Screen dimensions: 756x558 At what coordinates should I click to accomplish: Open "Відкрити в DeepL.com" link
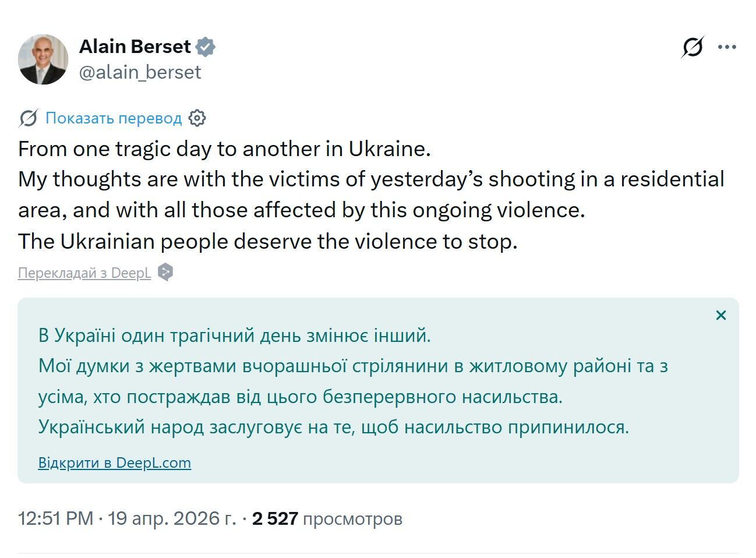pyautogui.click(x=114, y=462)
